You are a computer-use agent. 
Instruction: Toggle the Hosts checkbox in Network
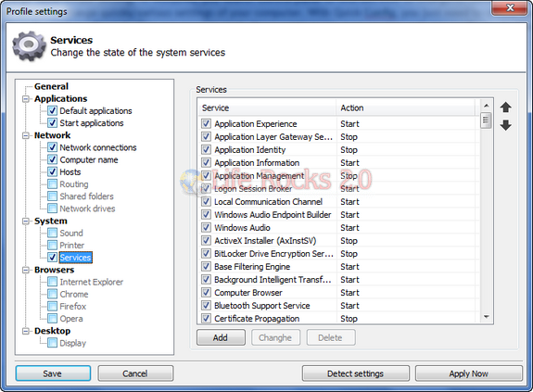[52, 171]
